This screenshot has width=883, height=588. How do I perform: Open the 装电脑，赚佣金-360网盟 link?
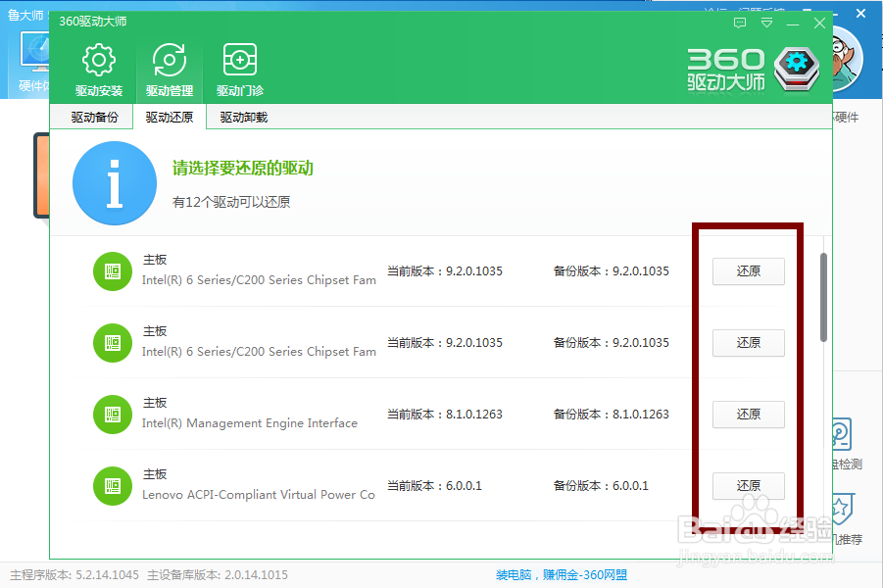(562, 575)
